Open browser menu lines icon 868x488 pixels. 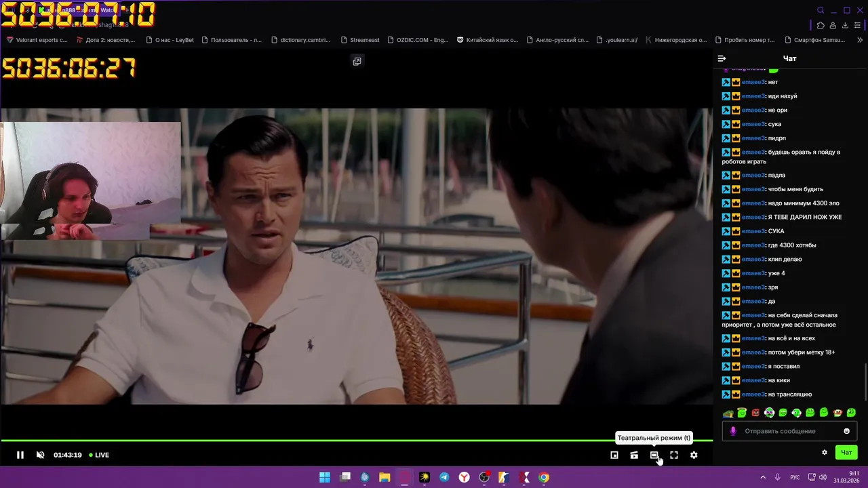pos(857,26)
